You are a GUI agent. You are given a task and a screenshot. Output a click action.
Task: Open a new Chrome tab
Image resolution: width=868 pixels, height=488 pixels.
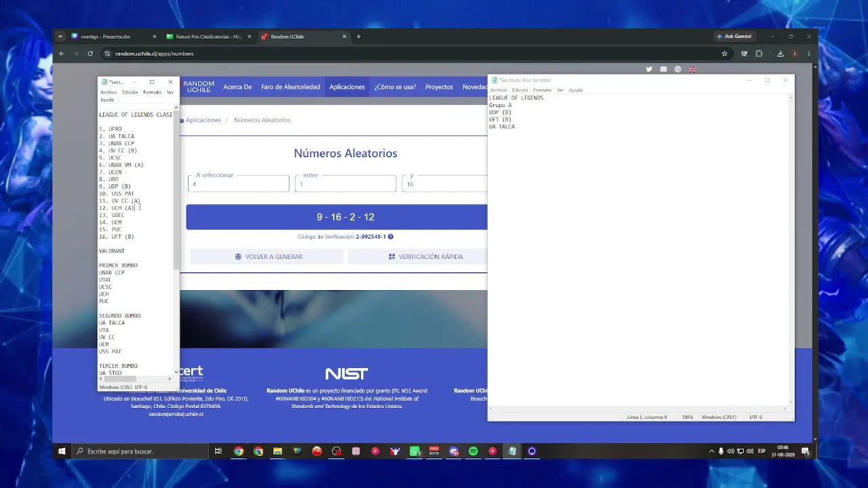(x=359, y=37)
